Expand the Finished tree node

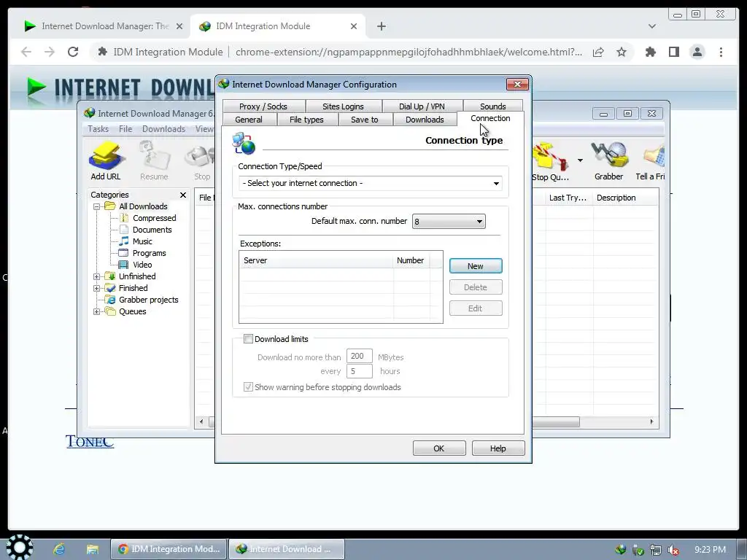pos(97,288)
